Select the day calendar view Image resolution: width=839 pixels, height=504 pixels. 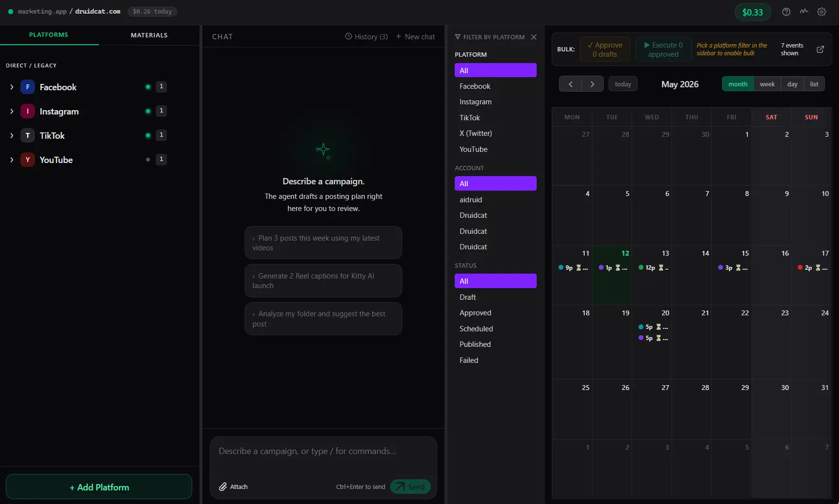tap(792, 84)
